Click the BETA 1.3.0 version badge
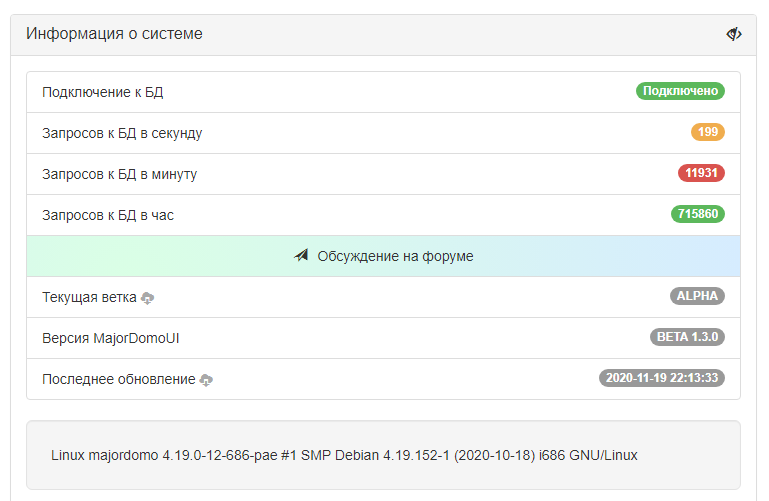This screenshot has width=769, height=501. (688, 337)
